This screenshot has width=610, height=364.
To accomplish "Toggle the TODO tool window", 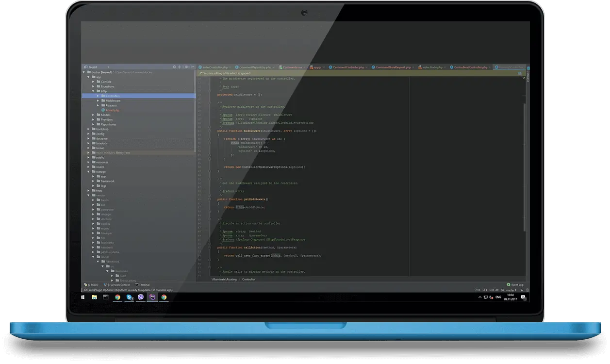I will 91,285.
